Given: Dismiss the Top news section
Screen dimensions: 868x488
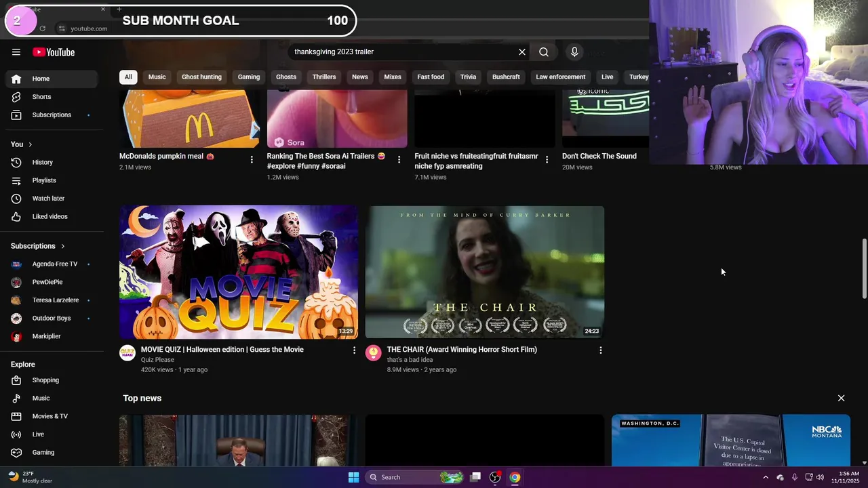Looking at the screenshot, I should pos(841,398).
